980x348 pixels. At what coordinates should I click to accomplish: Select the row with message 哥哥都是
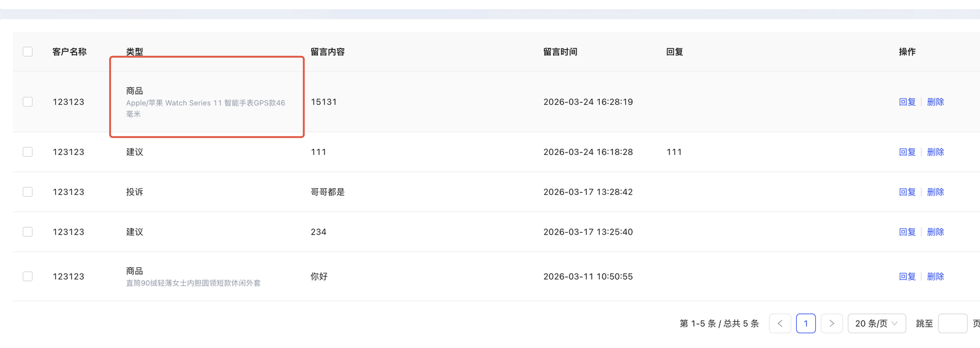(28, 192)
